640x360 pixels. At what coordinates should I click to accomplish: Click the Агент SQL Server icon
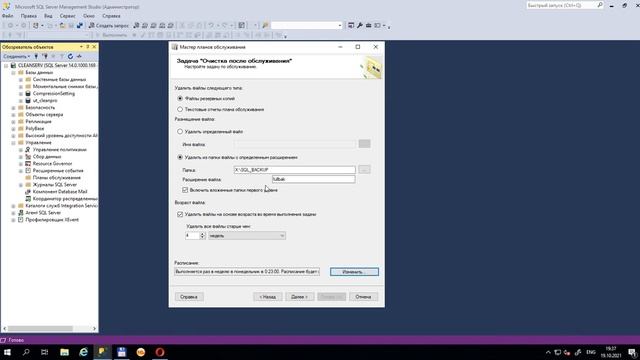click(20, 213)
